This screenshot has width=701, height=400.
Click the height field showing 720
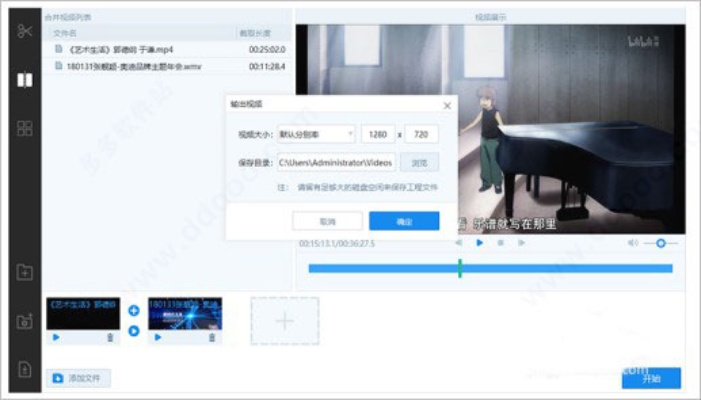coord(421,134)
